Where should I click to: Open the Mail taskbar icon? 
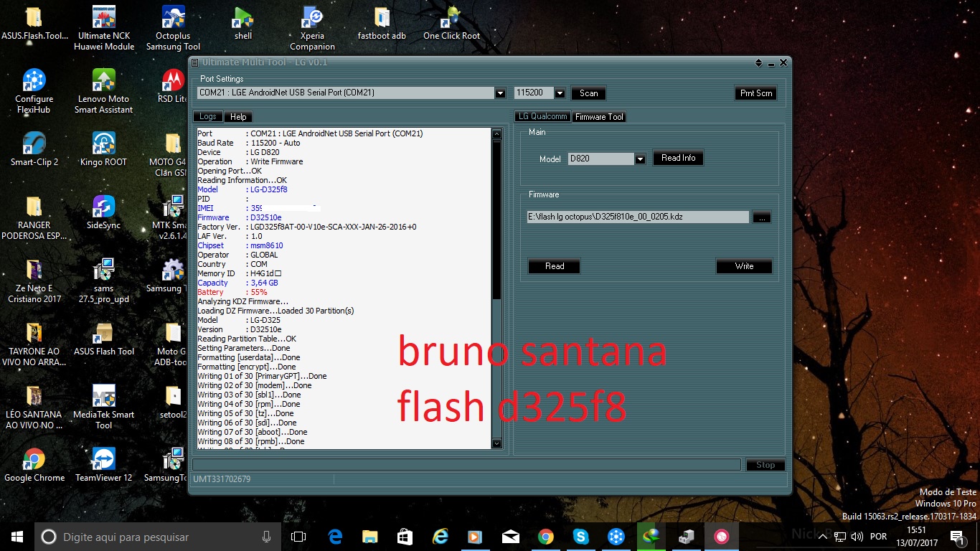point(510,537)
